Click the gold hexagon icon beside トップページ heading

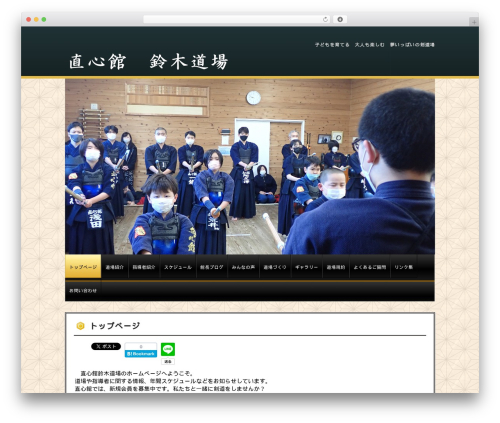(80, 326)
